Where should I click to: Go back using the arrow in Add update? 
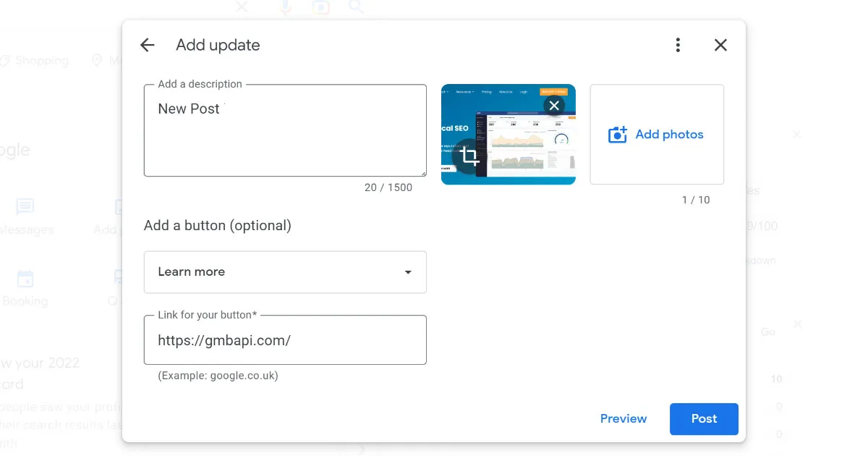tap(148, 45)
